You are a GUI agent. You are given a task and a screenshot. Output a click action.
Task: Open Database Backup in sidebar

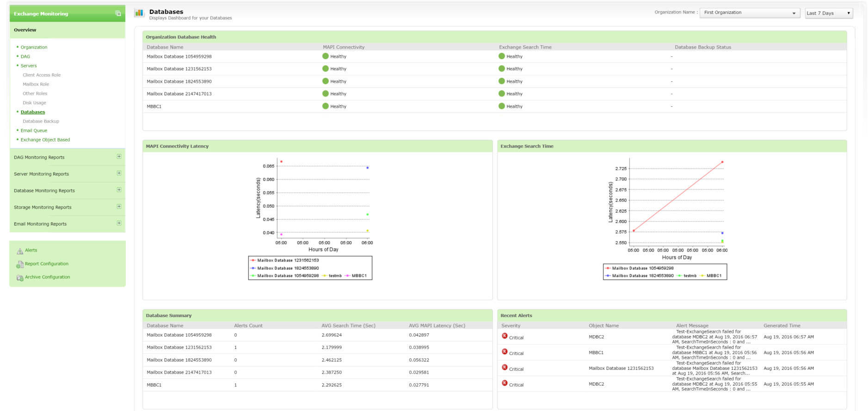coord(41,121)
